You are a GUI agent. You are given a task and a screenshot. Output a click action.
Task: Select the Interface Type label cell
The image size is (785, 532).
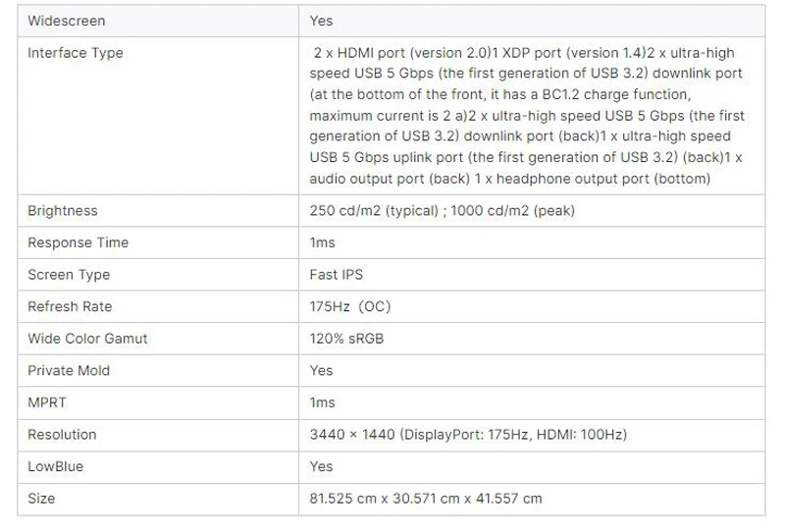(x=76, y=53)
